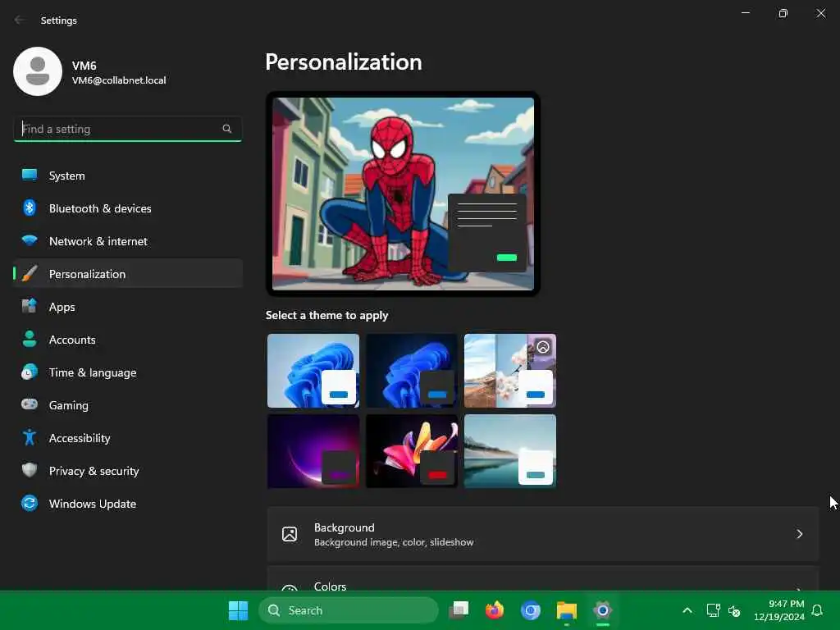Open Privacy & security settings
The width and height of the screenshot is (840, 630).
127,470
